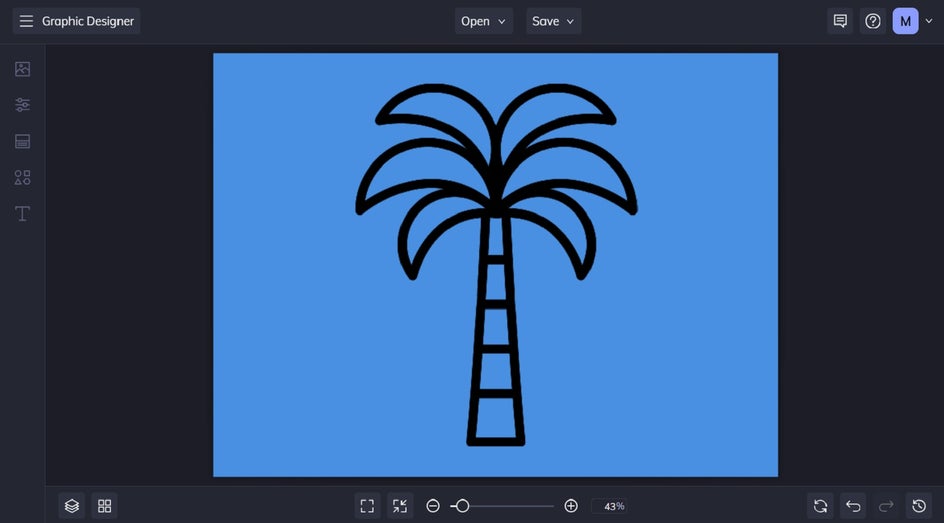Select the Text tool in sidebar
This screenshot has width=944, height=523.
(x=22, y=214)
